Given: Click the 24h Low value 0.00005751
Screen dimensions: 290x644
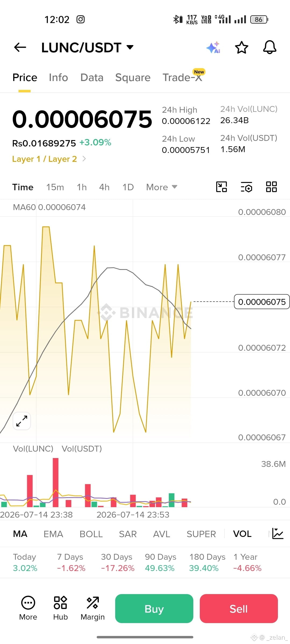Looking at the screenshot, I should pos(186,150).
